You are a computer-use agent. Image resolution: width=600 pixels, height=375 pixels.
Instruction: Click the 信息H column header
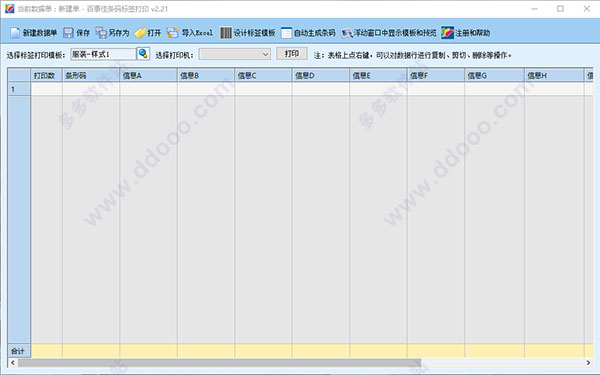tap(554, 75)
